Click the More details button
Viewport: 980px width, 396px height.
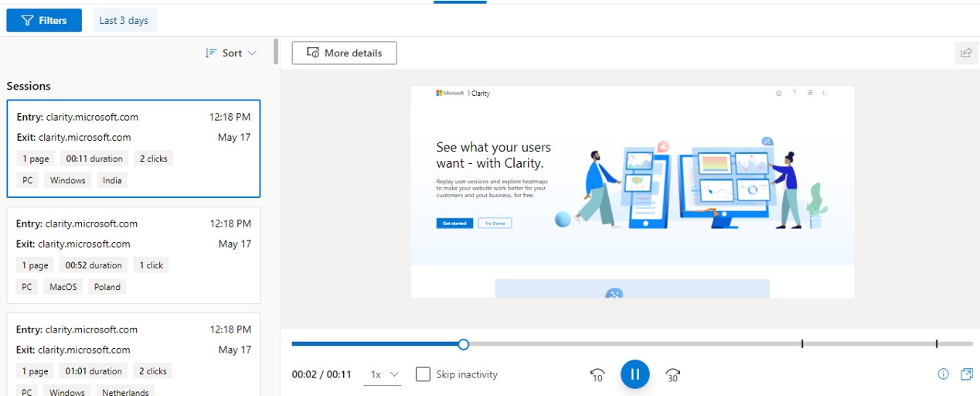pos(344,53)
